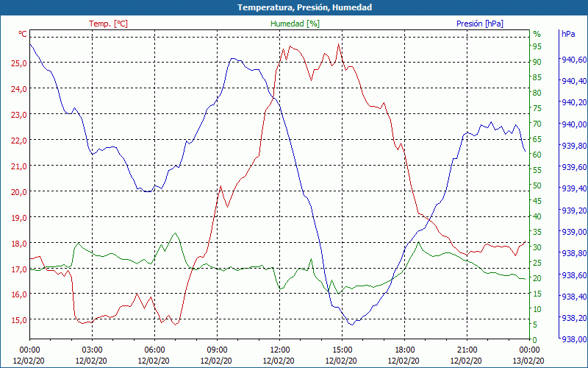Click the 940,60 pressure axis value

[575, 60]
